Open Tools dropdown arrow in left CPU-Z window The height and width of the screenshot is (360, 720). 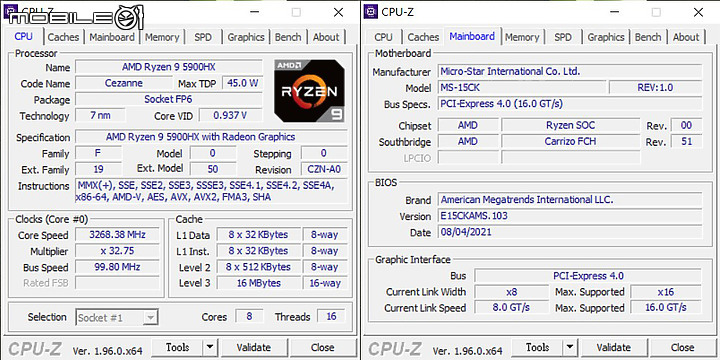click(x=209, y=348)
